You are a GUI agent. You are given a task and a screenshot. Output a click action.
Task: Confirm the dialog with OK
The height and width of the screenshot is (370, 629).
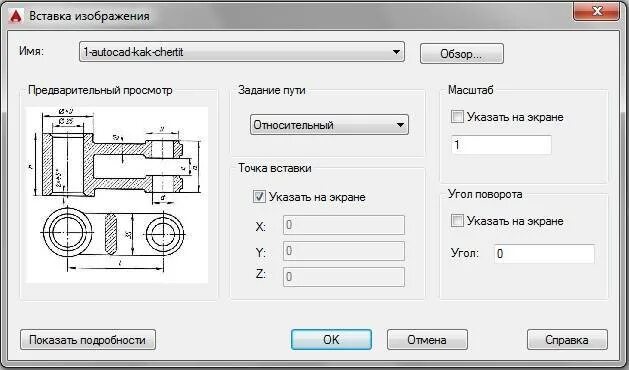tap(331, 340)
